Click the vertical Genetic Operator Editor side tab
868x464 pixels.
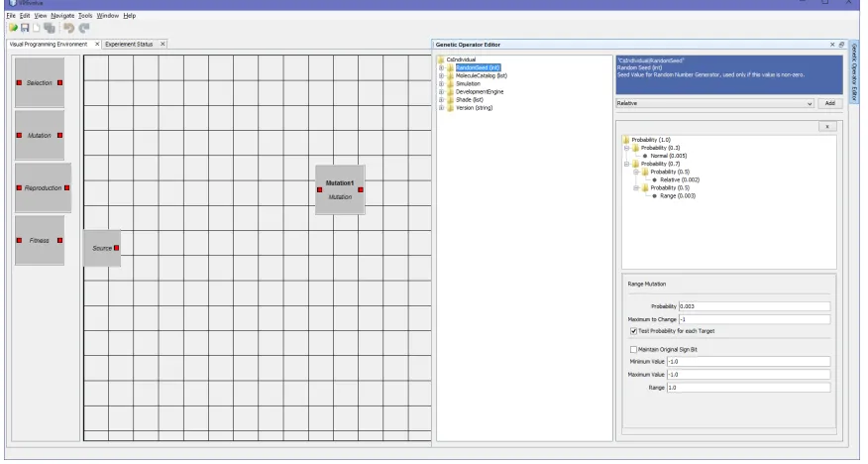[x=853, y=72]
